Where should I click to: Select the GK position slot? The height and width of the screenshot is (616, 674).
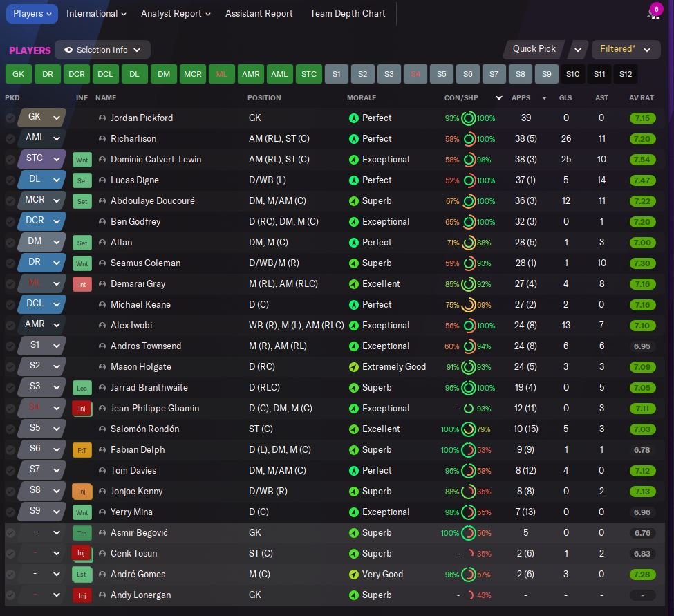[19, 74]
